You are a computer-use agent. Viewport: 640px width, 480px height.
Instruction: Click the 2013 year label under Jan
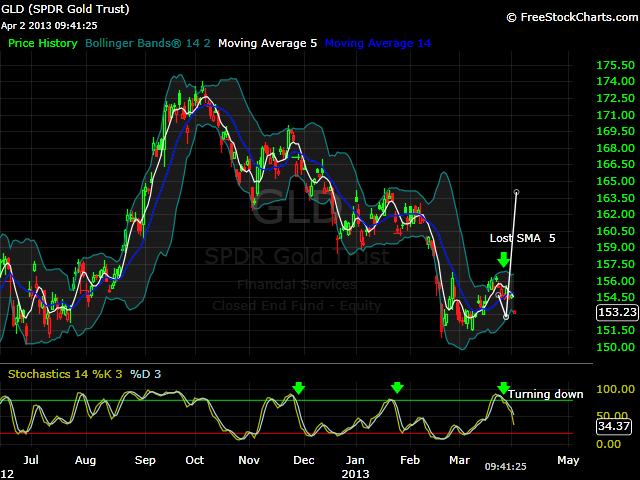355,474
